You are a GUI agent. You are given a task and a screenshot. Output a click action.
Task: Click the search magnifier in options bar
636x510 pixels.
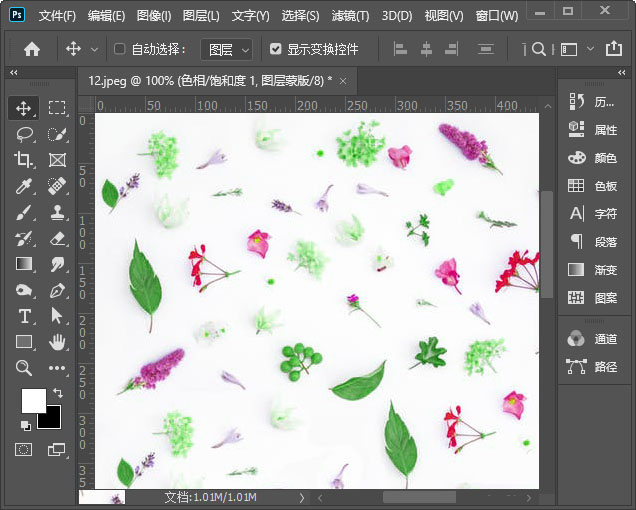click(538, 49)
